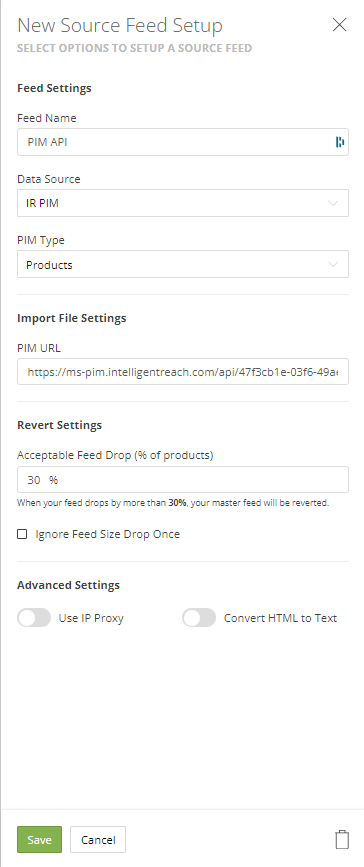Save the new source feed

point(39,839)
